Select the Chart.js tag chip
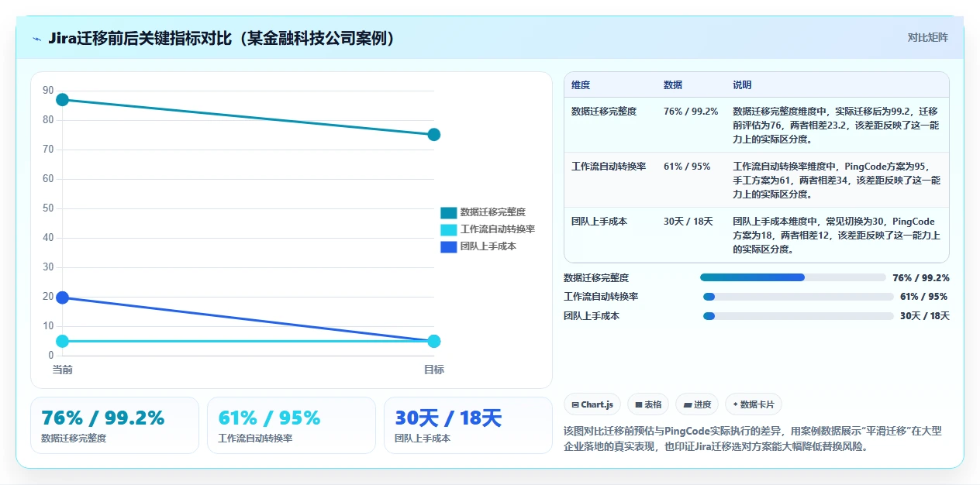 [592, 404]
